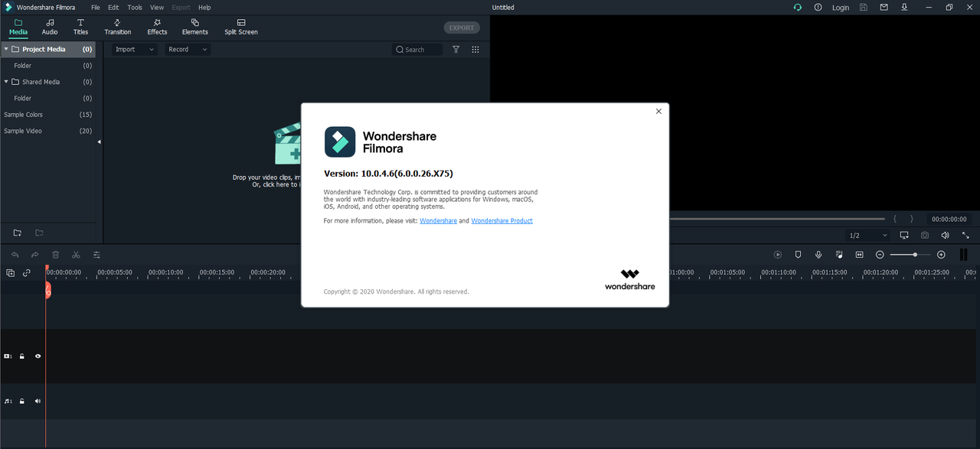Click the add track icon above track headers
The image size is (980, 449).
click(x=10, y=272)
